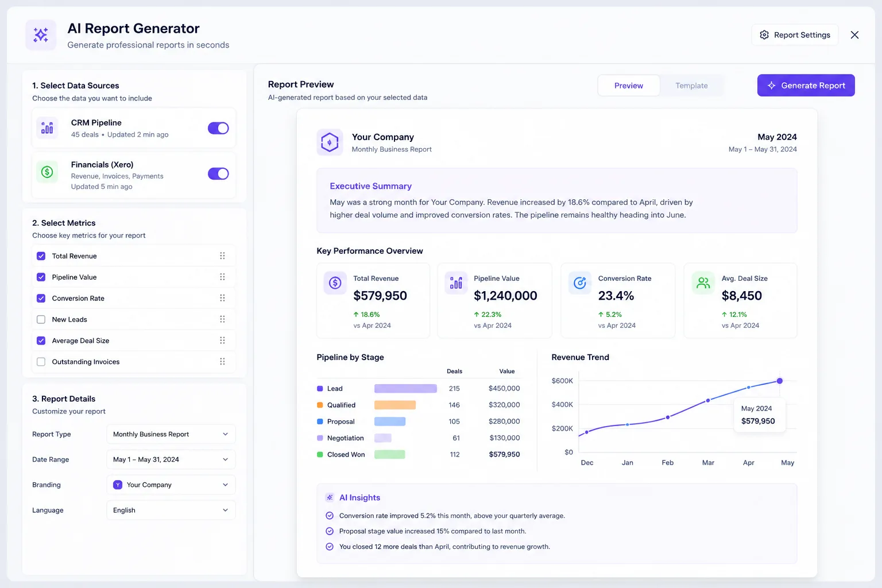Click the Proposal stage blue bar
The width and height of the screenshot is (882, 588).
[x=390, y=421]
